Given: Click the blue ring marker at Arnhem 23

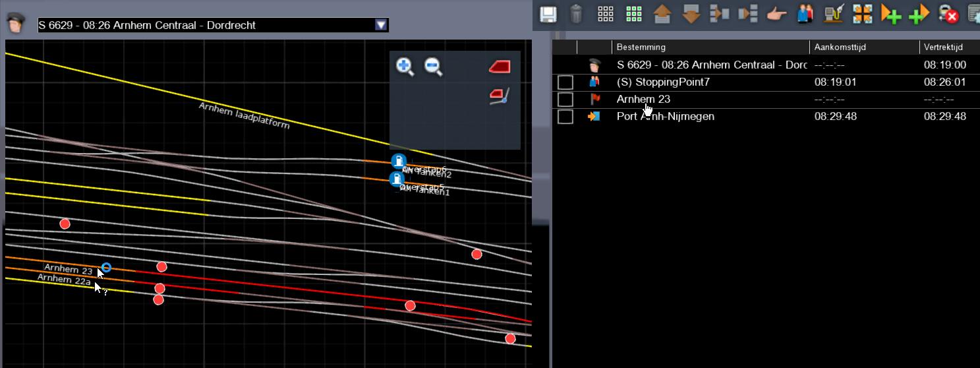Looking at the screenshot, I should pyautogui.click(x=106, y=268).
